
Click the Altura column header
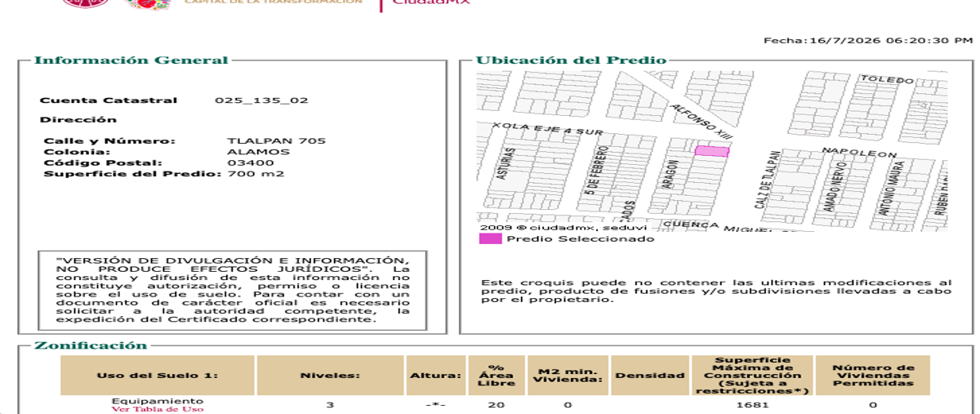[436, 376]
